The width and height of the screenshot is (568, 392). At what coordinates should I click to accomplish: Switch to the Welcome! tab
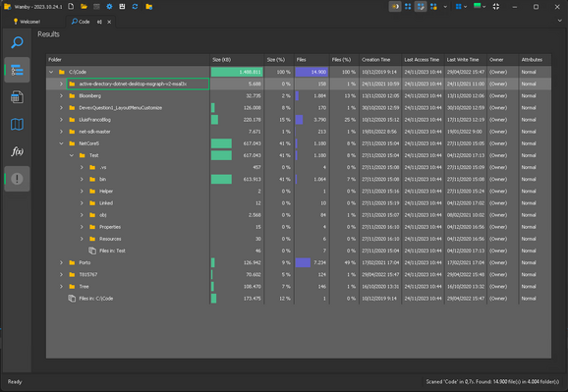pyautogui.click(x=27, y=22)
